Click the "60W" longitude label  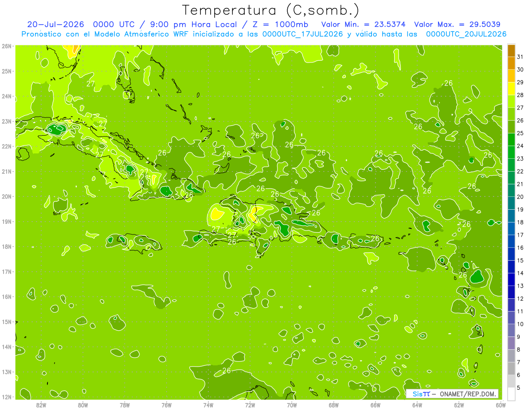coord(501,405)
